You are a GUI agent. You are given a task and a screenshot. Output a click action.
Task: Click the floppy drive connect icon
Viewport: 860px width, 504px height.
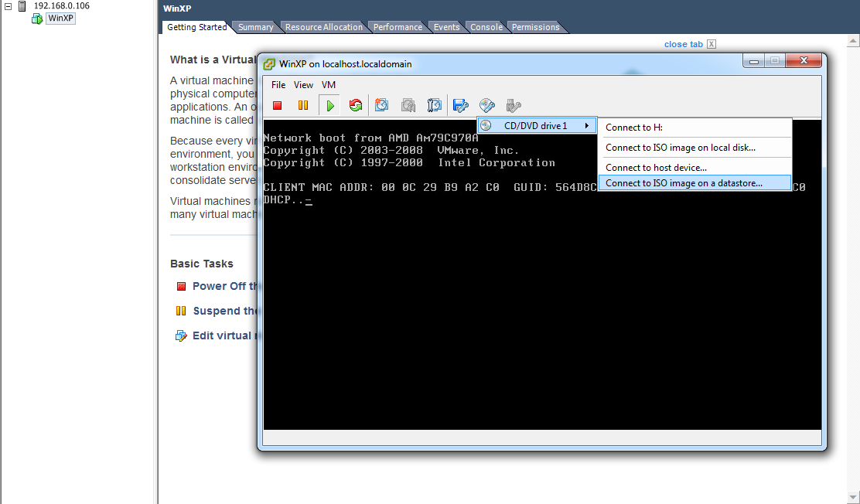point(461,105)
